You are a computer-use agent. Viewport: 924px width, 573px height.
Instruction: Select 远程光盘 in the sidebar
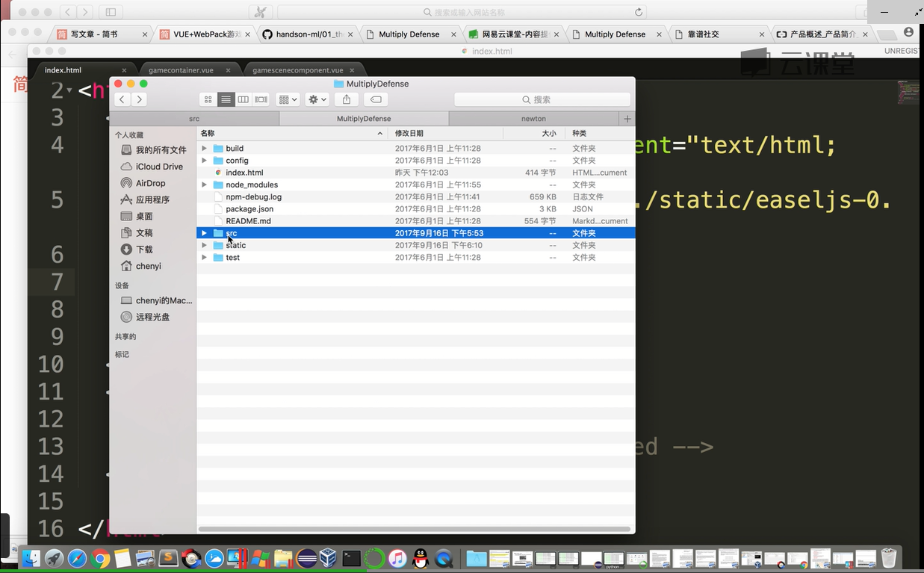145,317
